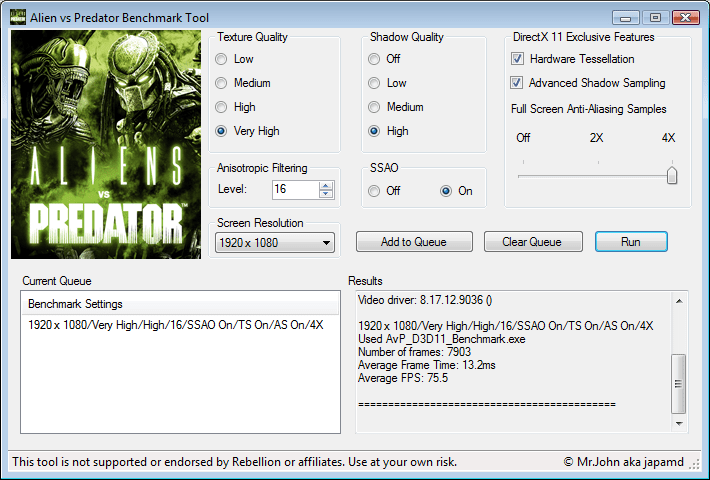This screenshot has width=710, height=480.
Task: Click Average Frame Time: 13.2ms line
Action: (427, 365)
